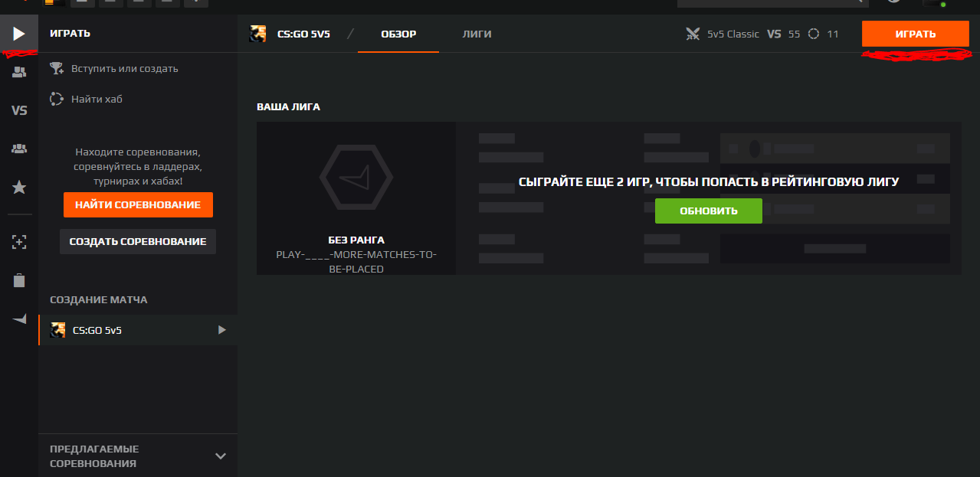Click the hub circle icon beside Найти хаб
This screenshot has width=980, height=477.
click(x=56, y=99)
